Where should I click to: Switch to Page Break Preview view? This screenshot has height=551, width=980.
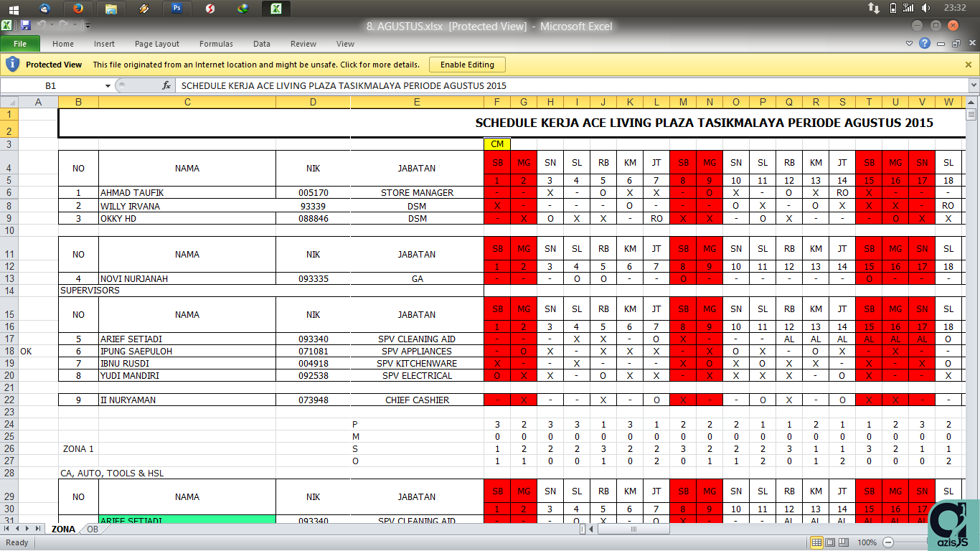coord(844,542)
